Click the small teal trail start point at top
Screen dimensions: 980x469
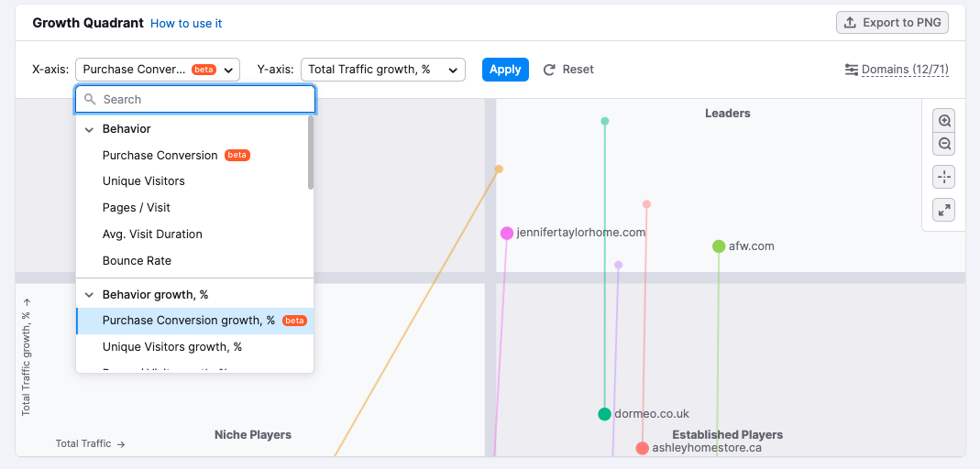(604, 121)
